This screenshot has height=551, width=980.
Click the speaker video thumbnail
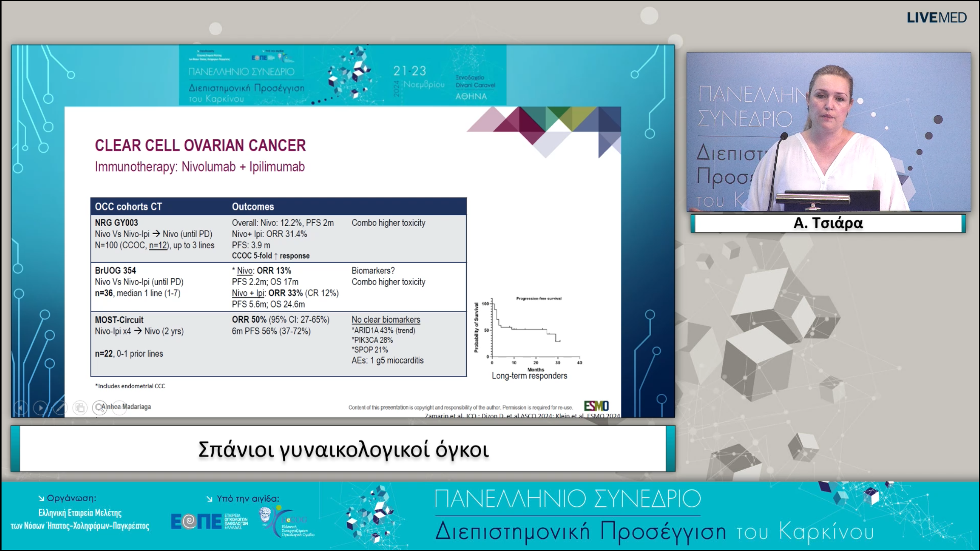tap(828, 132)
